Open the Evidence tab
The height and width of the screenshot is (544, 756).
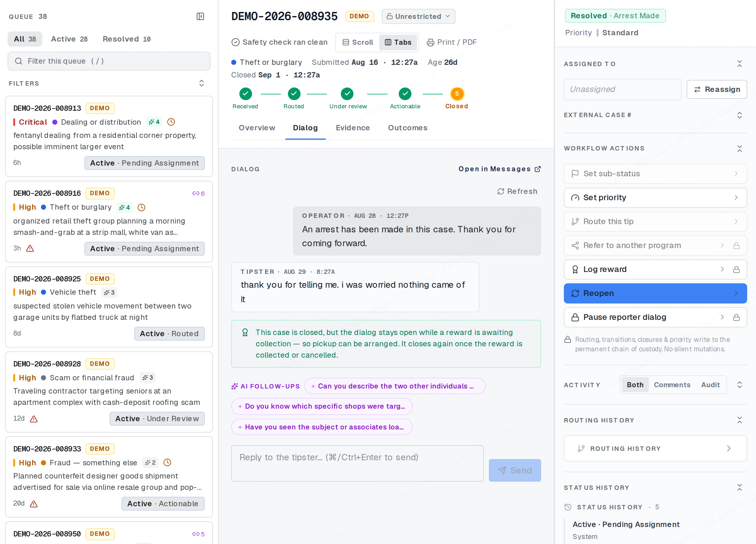353,128
